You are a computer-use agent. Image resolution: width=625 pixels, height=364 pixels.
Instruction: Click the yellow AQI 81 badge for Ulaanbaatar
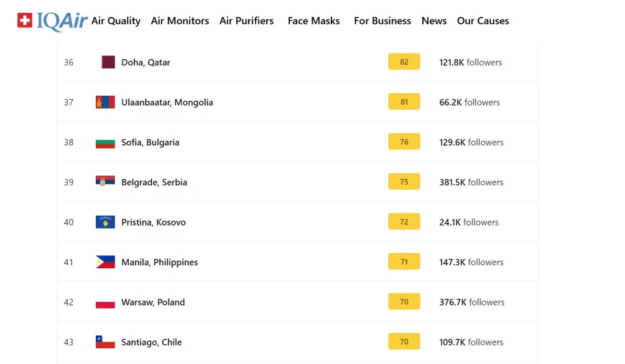[x=404, y=102]
